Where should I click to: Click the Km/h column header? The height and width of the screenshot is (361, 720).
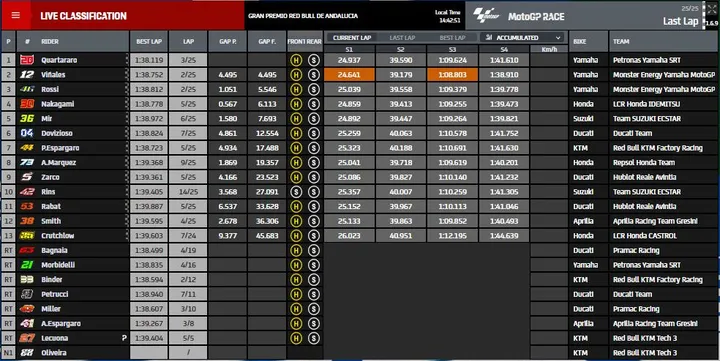(549, 49)
